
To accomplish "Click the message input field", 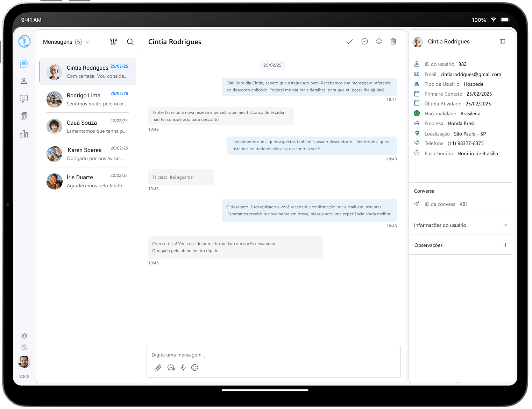I will pos(273,355).
